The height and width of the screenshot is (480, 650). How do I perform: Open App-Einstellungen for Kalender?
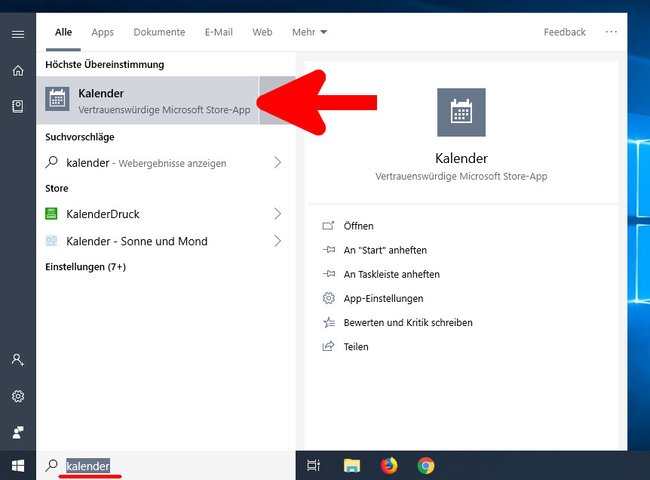383,298
